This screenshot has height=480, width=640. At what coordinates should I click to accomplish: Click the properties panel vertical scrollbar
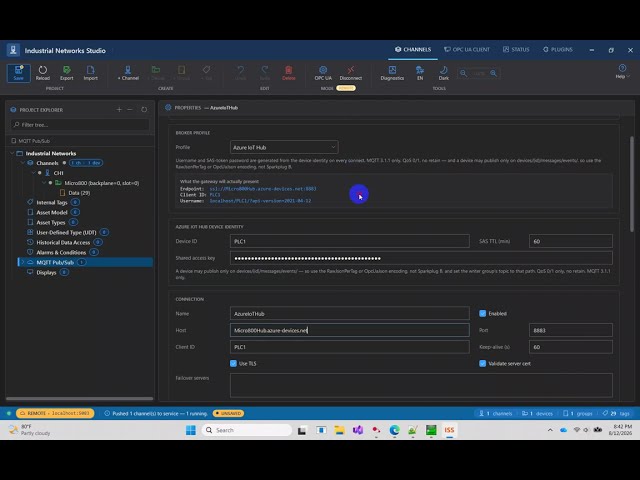(x=632, y=184)
